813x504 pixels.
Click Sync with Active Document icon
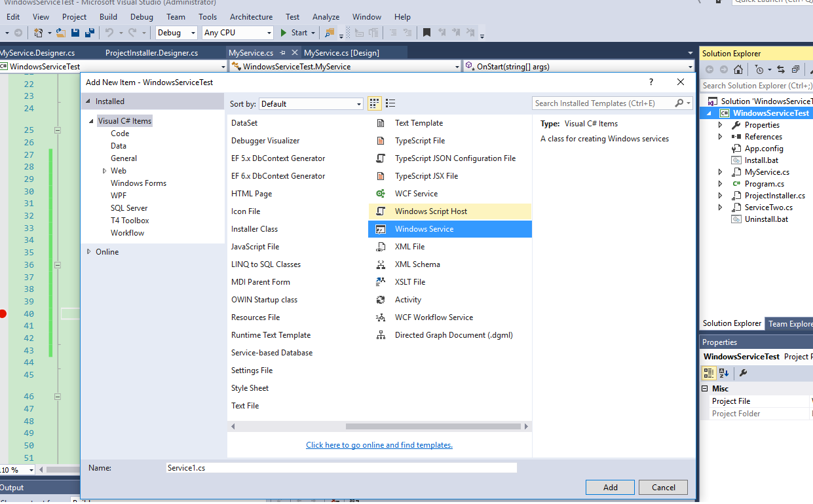pos(781,69)
